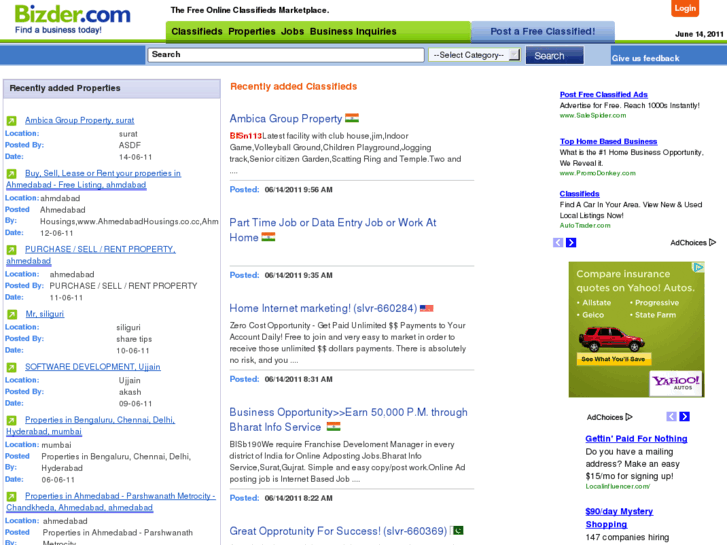Open Great Opprotunity For Success classified
Viewport: 727px width, 545px height.
(x=338, y=531)
